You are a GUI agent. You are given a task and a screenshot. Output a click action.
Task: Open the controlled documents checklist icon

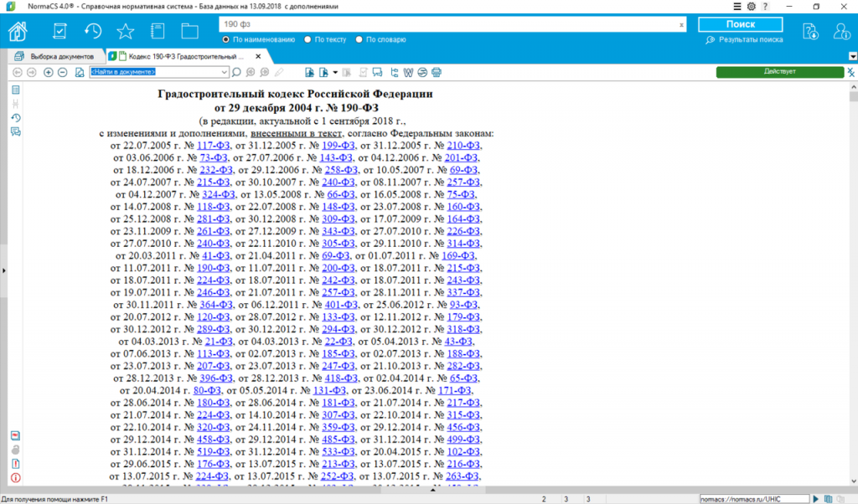pyautogui.click(x=59, y=31)
